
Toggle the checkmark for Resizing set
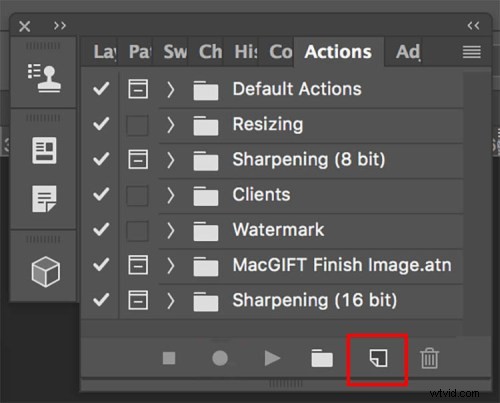point(101,124)
